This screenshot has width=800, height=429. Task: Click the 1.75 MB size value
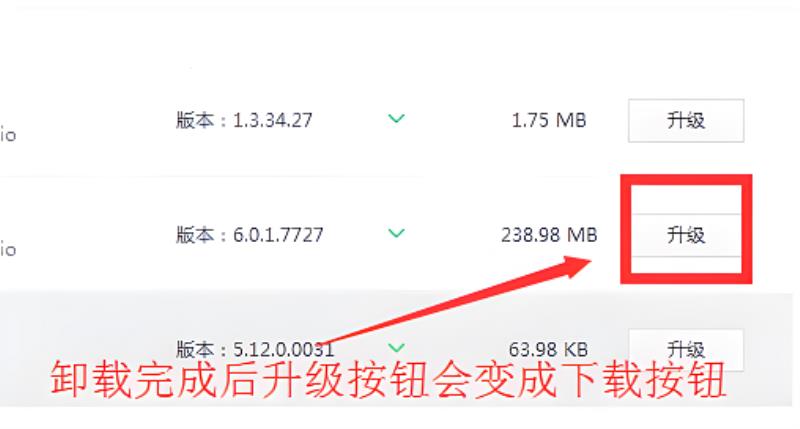tap(548, 120)
